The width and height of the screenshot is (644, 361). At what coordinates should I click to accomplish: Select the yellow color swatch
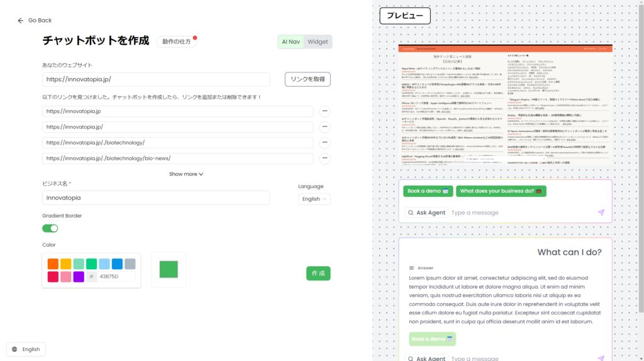65,264
